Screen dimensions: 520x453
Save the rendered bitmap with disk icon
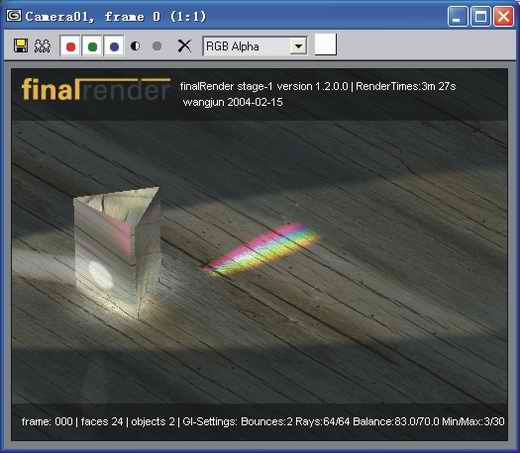pos(20,46)
